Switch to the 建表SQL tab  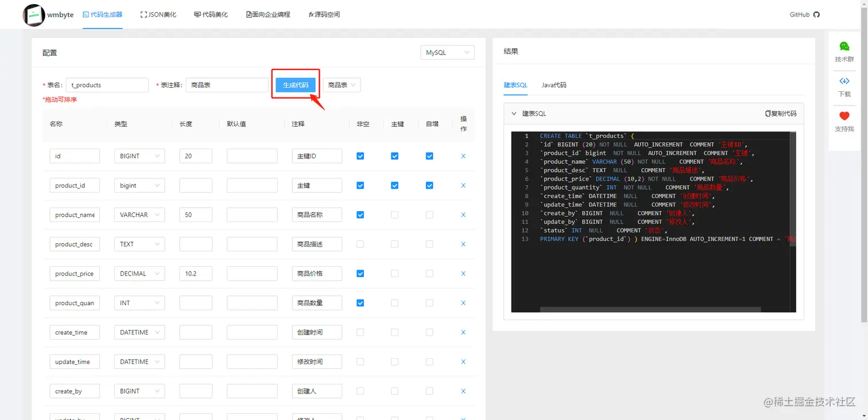[516, 85]
